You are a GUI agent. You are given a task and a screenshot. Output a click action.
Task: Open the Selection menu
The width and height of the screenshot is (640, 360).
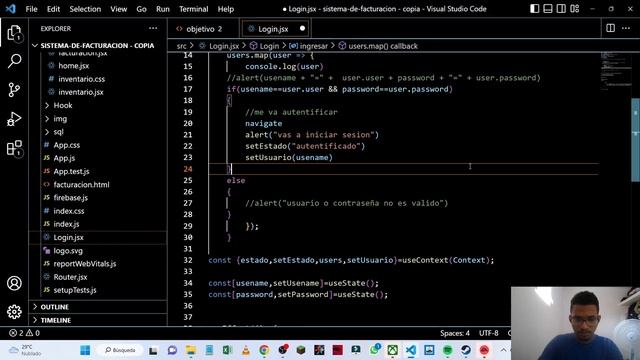pyautogui.click(x=85, y=9)
